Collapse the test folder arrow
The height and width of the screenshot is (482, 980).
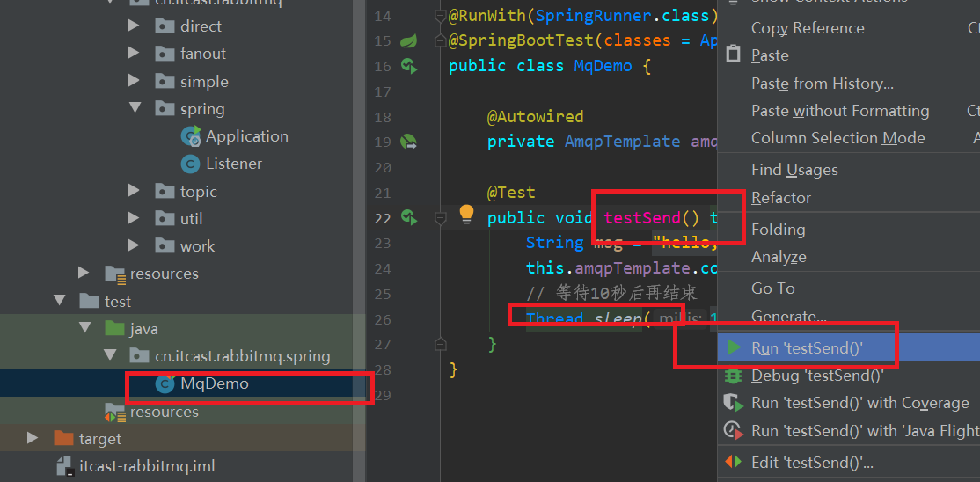pos(59,301)
